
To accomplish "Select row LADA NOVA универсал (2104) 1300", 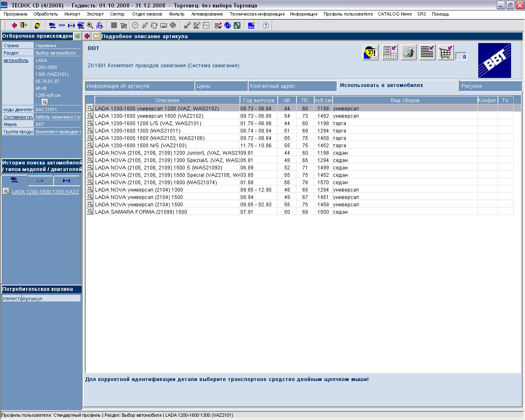I will coord(299,189).
